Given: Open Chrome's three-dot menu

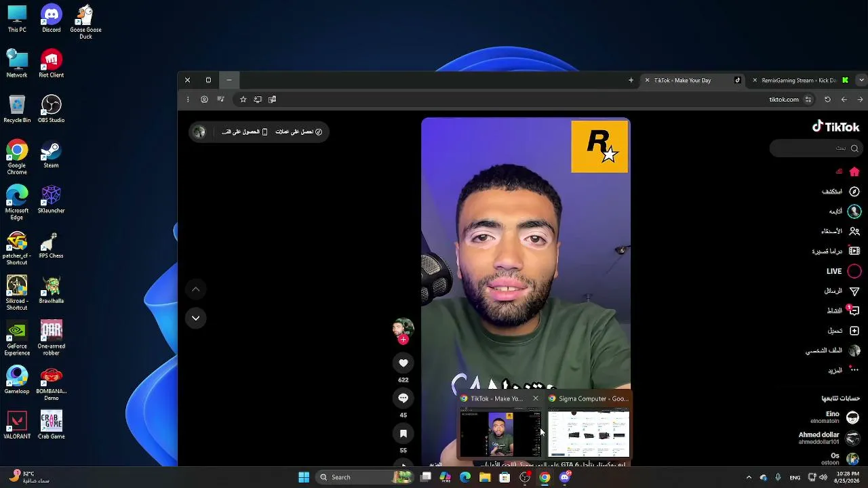Looking at the screenshot, I should pos(188,100).
